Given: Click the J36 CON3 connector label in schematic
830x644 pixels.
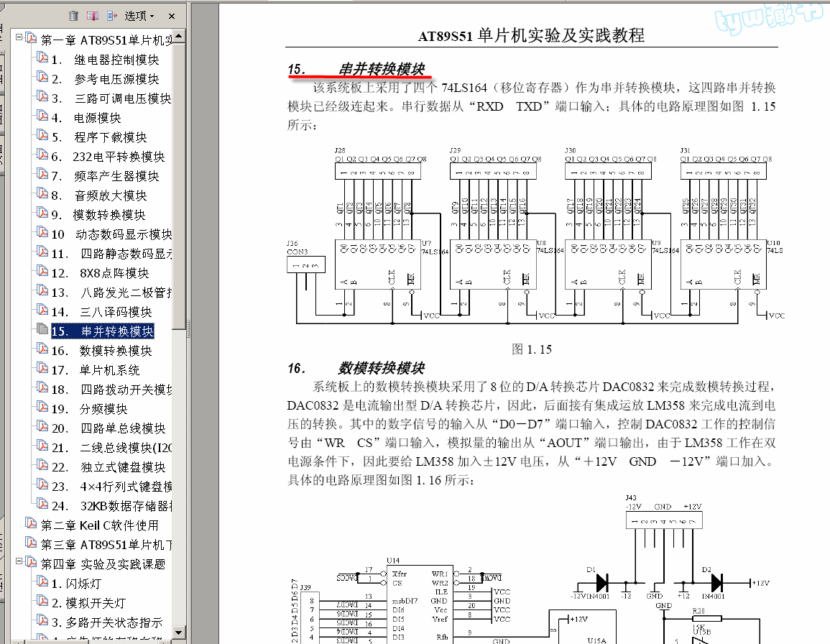Looking at the screenshot, I should click(x=297, y=248).
